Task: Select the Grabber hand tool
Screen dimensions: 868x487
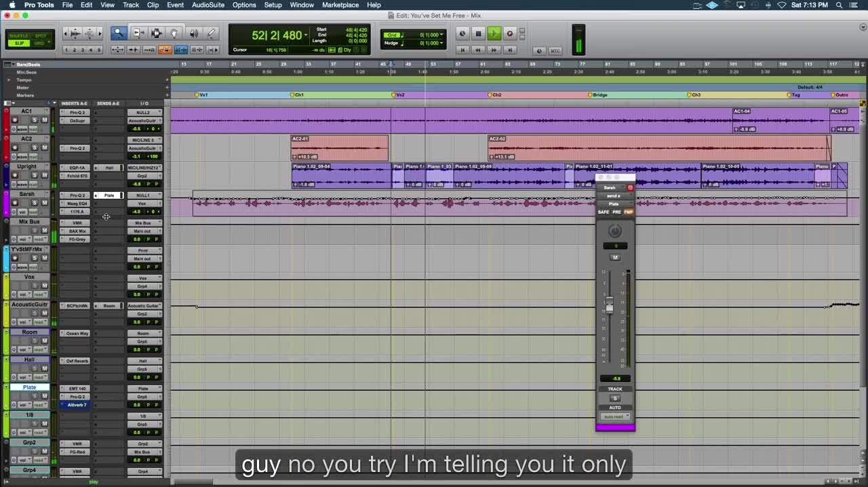Action: click(x=174, y=33)
